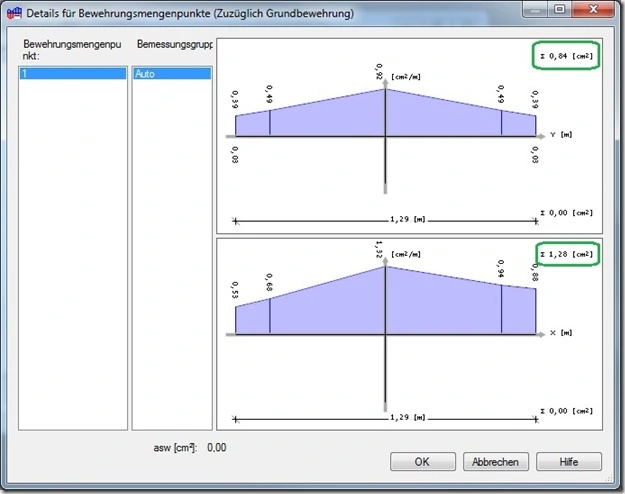Click the Bewehrungsmengenpunkt label
The height and width of the screenshot is (494, 625).
point(72,50)
